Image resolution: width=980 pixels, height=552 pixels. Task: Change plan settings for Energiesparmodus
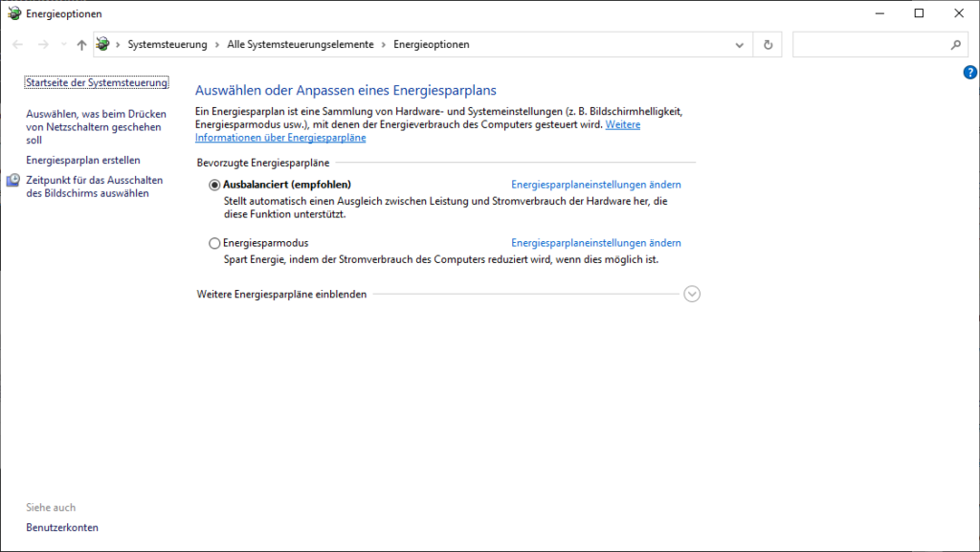click(596, 243)
